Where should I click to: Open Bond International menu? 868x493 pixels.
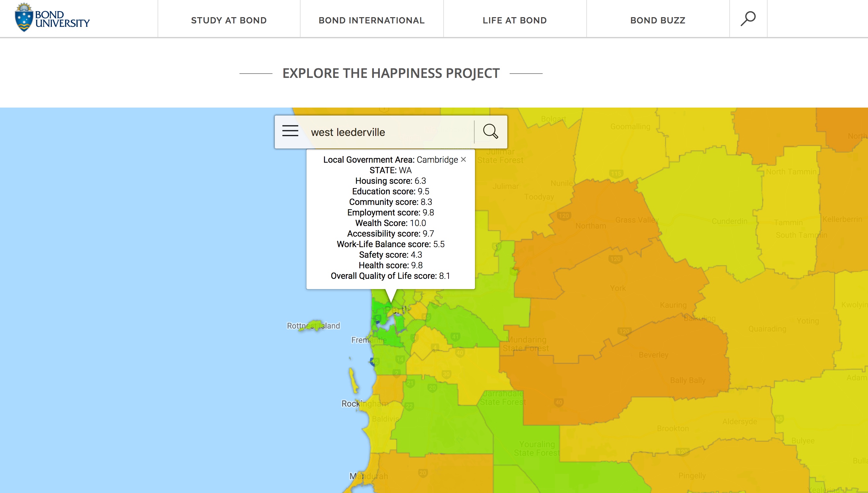tap(371, 20)
